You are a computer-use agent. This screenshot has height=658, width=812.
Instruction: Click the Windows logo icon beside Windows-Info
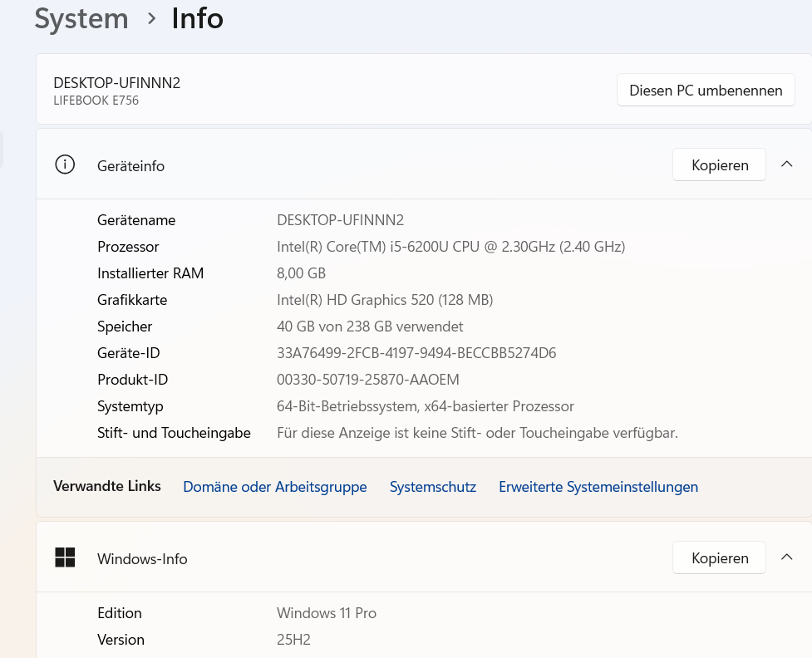[x=65, y=557]
